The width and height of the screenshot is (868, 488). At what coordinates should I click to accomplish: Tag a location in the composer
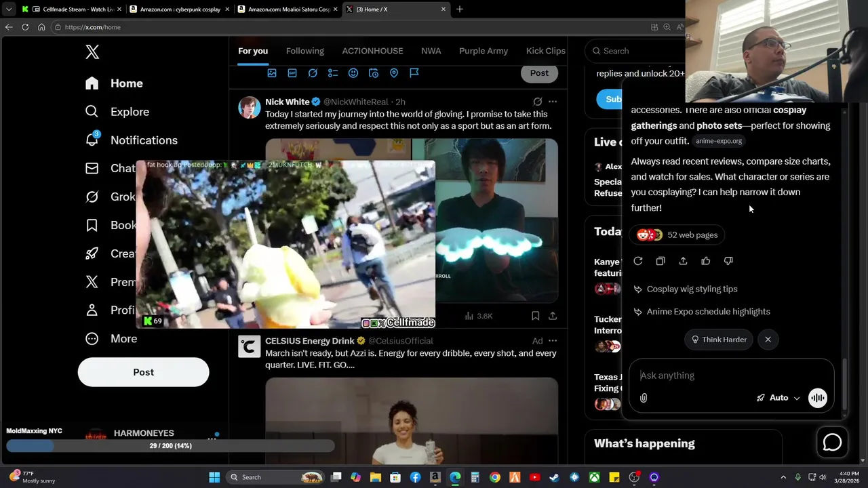394,73
